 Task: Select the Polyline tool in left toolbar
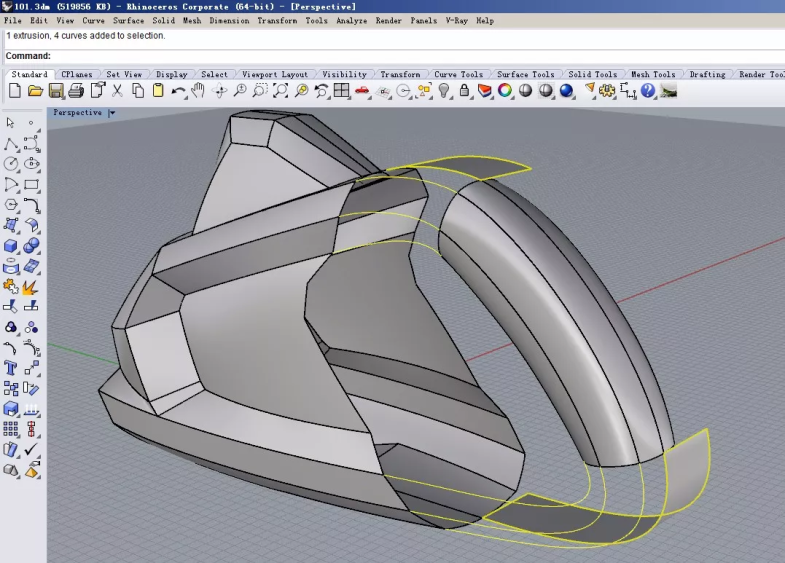tap(11, 143)
